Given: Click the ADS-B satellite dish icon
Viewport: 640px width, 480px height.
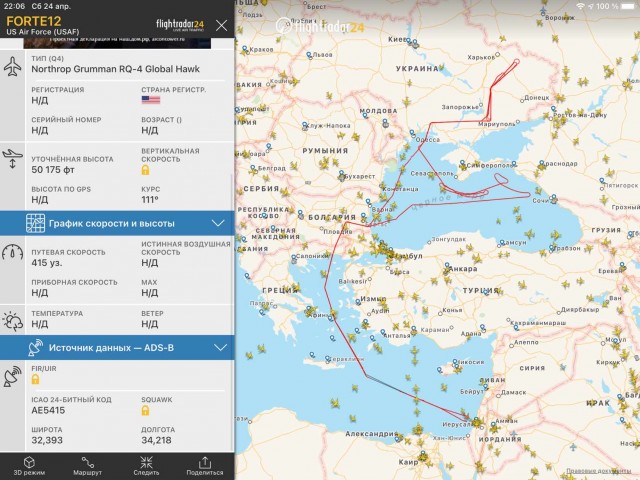Looking at the screenshot, I should (36, 348).
